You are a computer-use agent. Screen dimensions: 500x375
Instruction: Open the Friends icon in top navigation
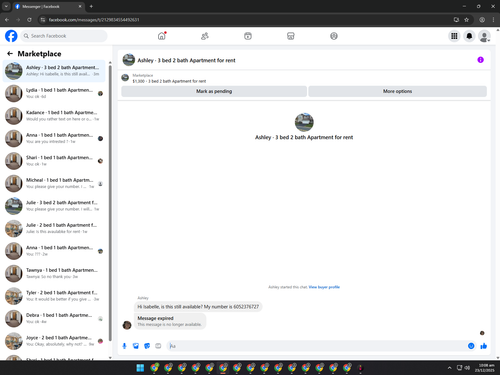[x=205, y=36]
